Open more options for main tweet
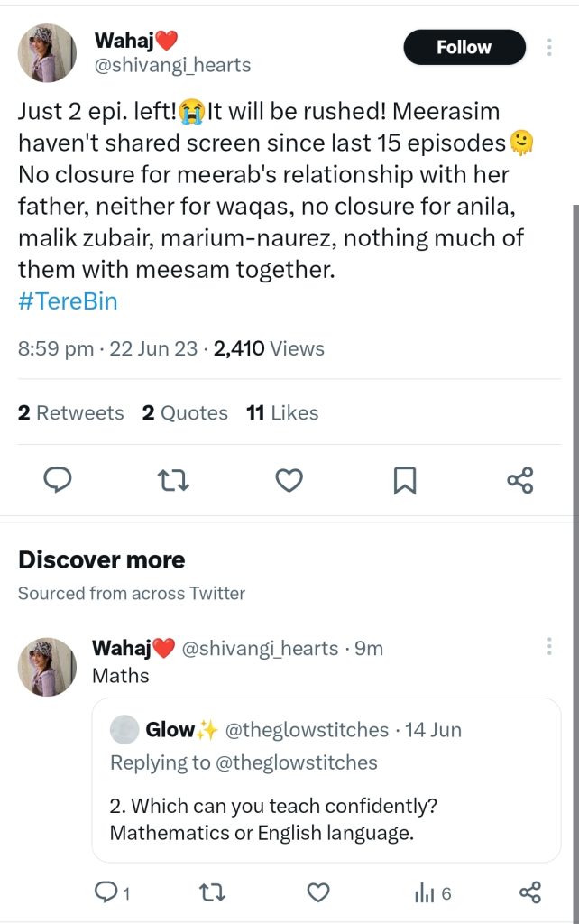The height and width of the screenshot is (924, 579). pyautogui.click(x=549, y=47)
